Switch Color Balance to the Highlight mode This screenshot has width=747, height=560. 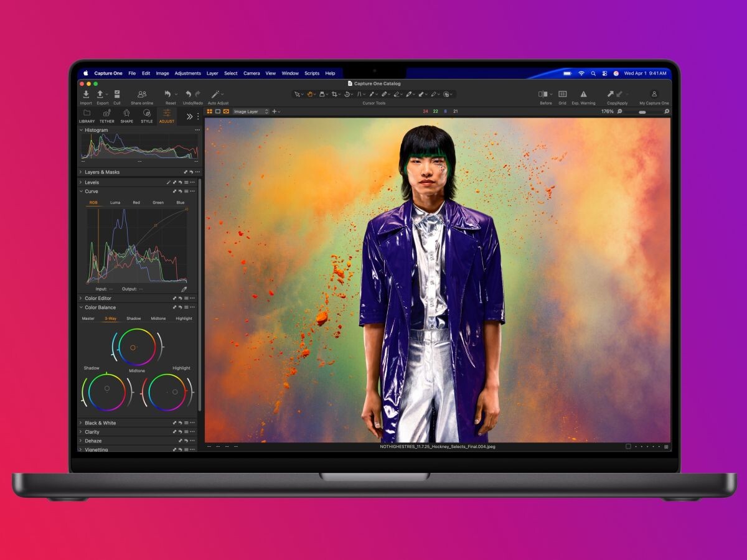[x=184, y=318]
